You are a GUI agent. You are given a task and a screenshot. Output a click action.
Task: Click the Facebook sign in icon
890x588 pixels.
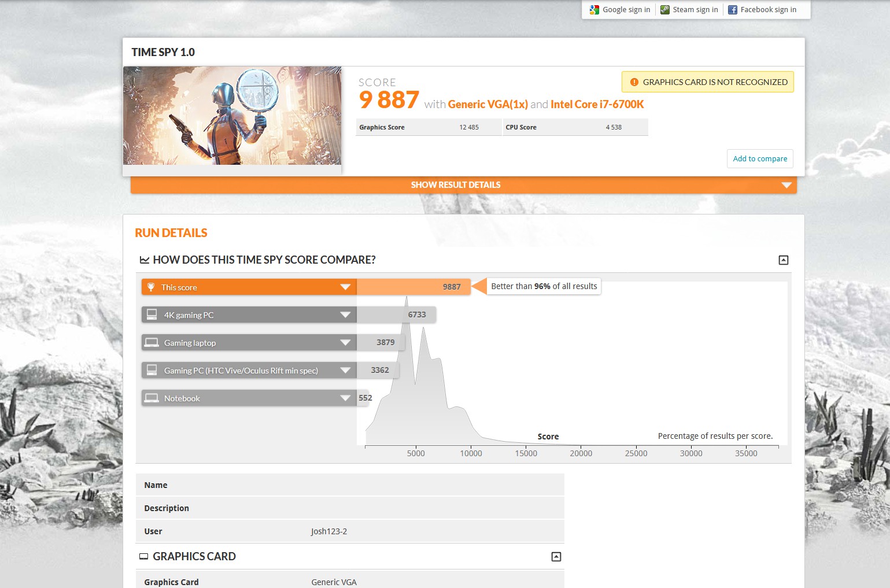[733, 10]
